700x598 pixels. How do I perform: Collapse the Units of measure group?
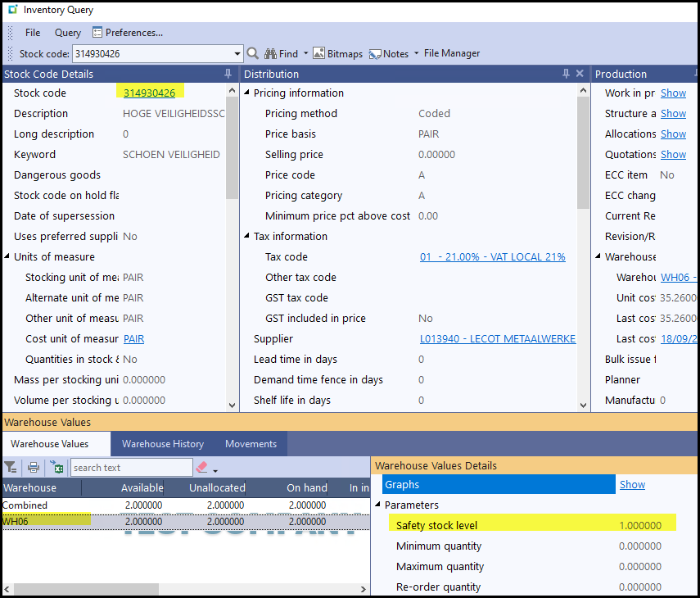pyautogui.click(x=7, y=257)
